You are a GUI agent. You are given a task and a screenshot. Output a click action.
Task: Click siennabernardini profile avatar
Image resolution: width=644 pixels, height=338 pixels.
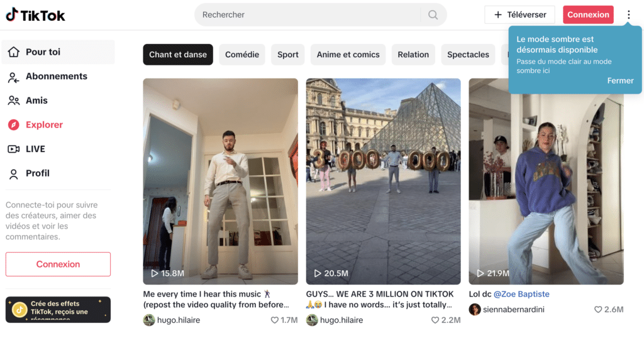(475, 309)
